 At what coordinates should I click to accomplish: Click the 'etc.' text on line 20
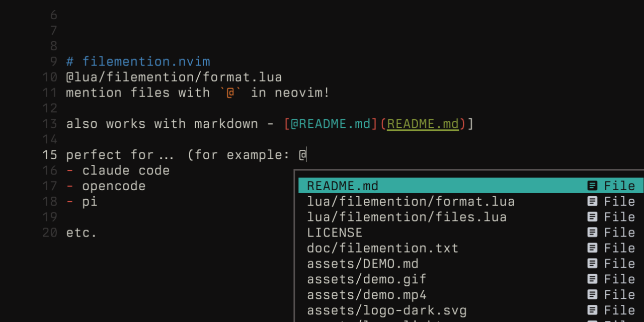point(82,233)
